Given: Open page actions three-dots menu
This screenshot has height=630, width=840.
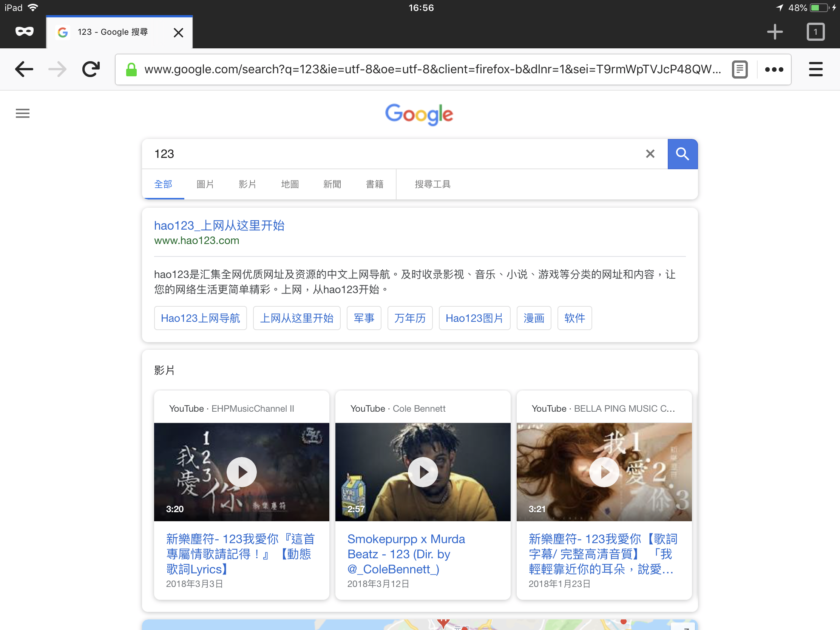Looking at the screenshot, I should (x=774, y=69).
